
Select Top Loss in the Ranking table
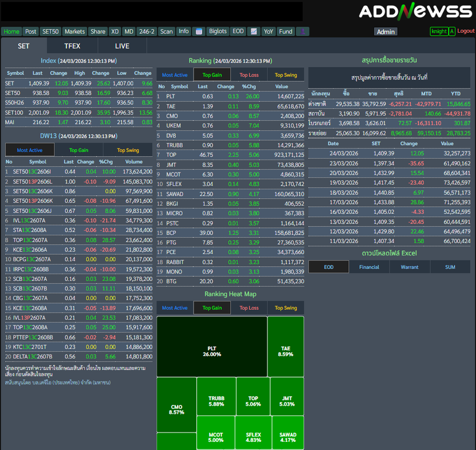point(249,75)
